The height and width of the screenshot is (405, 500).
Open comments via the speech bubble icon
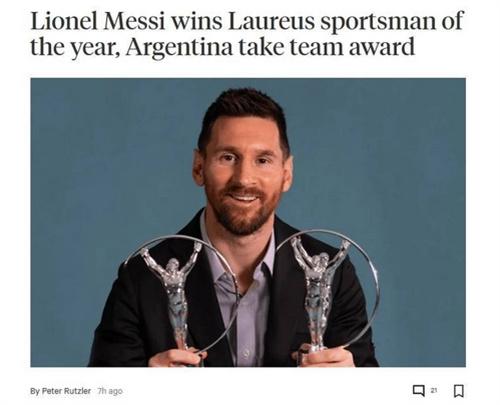coord(418,390)
